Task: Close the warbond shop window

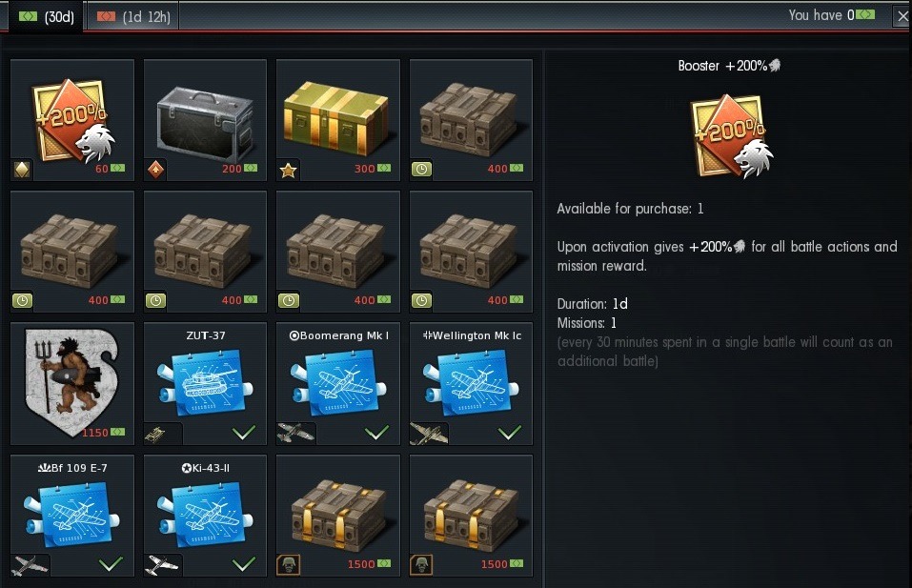Action: pyautogui.click(x=902, y=16)
